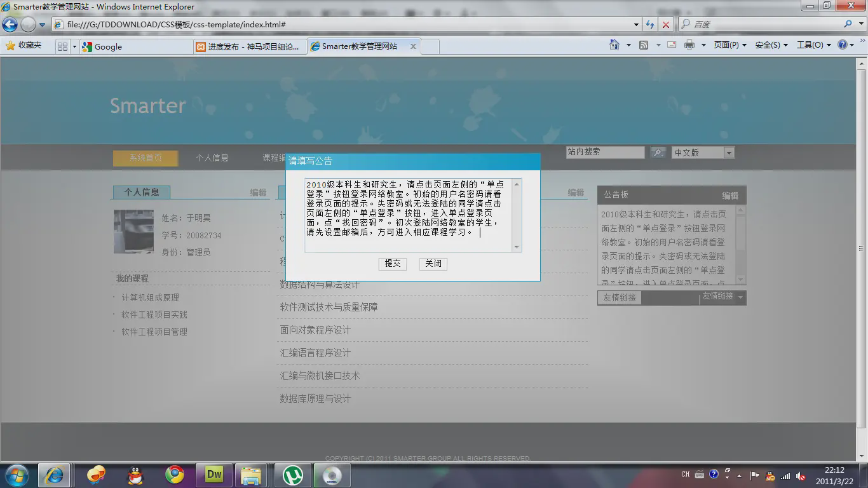
Task: Expand the 工具(O) tools menu
Action: (x=813, y=45)
